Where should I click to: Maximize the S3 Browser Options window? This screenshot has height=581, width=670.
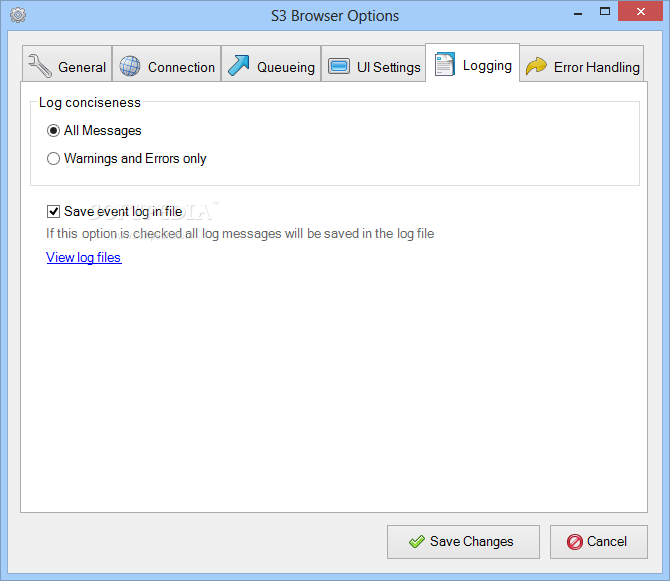click(605, 12)
